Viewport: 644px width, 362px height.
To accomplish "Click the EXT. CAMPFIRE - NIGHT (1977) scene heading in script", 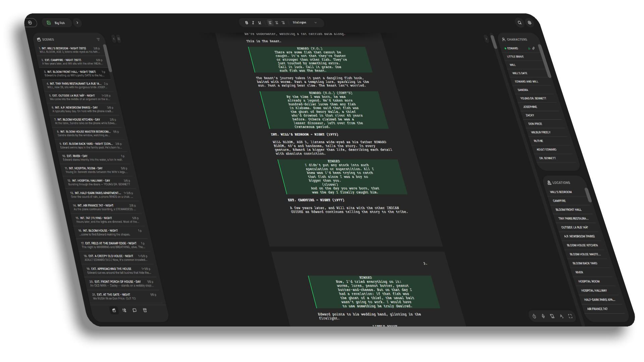I will click(x=316, y=200).
